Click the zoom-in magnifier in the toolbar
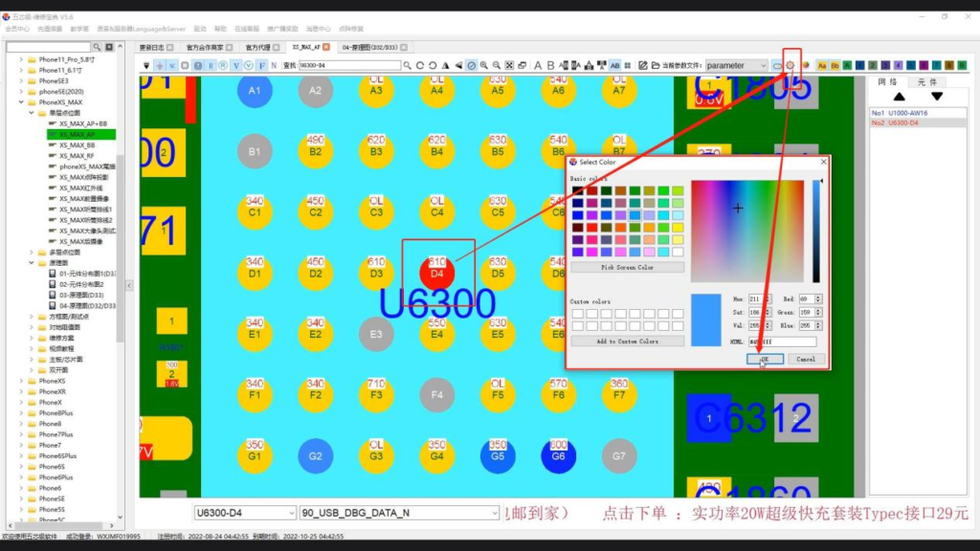This screenshot has height=551, width=980. [x=483, y=65]
